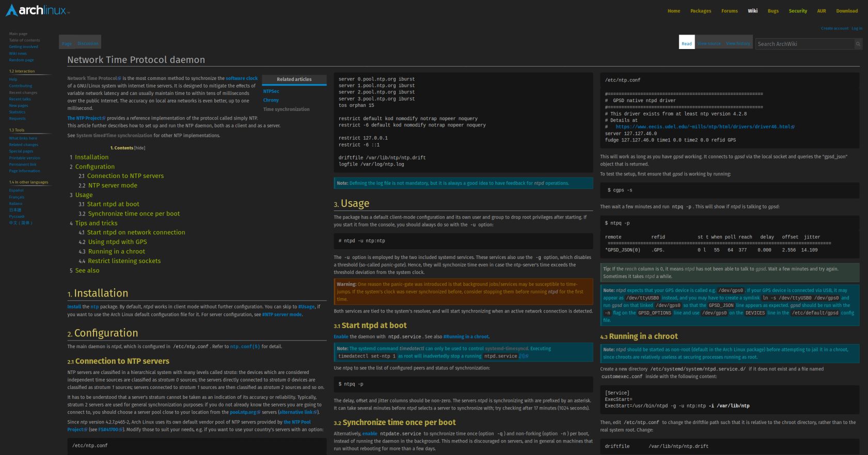This screenshot has height=455, width=868.
Task: Open the FS#41700 bug link
Action: tap(111, 429)
